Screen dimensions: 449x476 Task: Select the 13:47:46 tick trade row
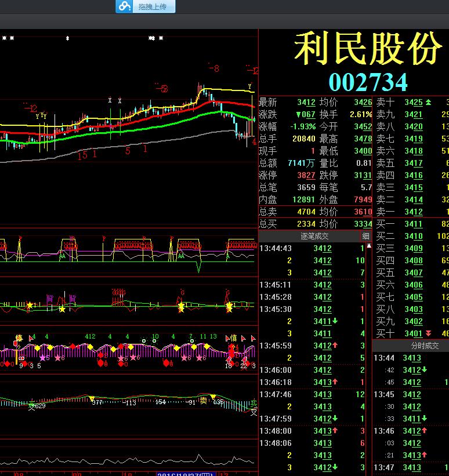pos(312,394)
